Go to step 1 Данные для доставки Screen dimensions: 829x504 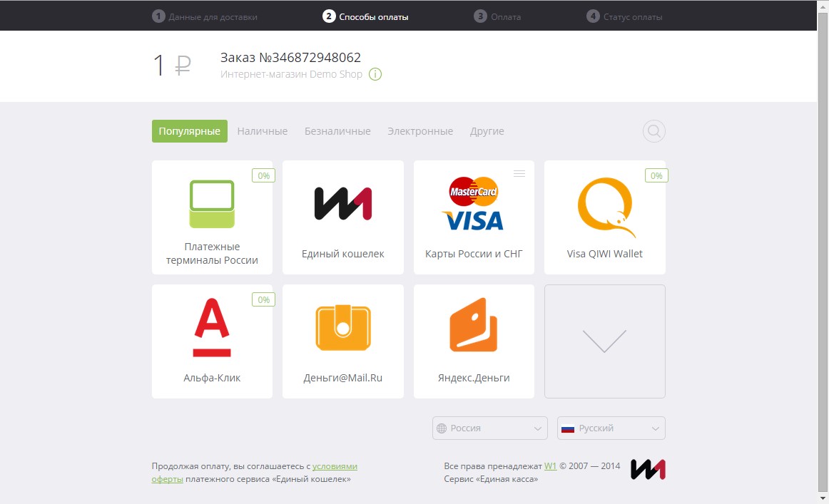pos(205,16)
